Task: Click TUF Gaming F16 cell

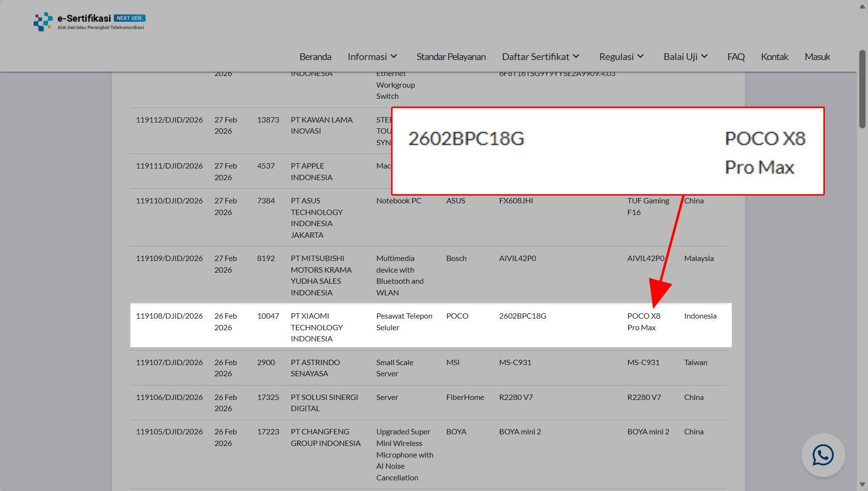Action: (648, 206)
